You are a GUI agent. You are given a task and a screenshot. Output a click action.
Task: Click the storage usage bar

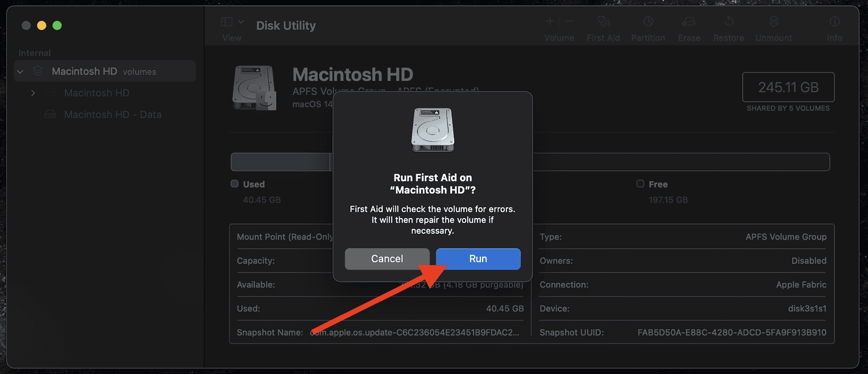(x=283, y=162)
